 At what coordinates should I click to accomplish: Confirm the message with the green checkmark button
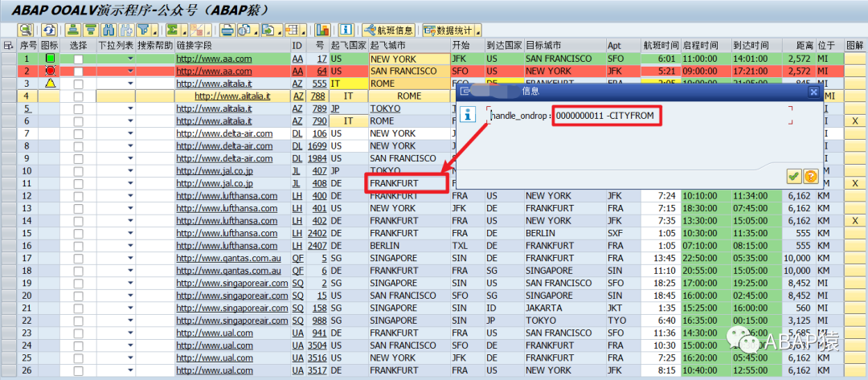(x=794, y=176)
